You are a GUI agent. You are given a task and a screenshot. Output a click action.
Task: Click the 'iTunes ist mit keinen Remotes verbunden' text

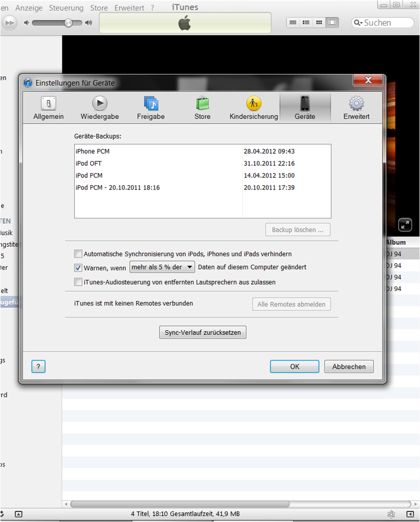(133, 303)
